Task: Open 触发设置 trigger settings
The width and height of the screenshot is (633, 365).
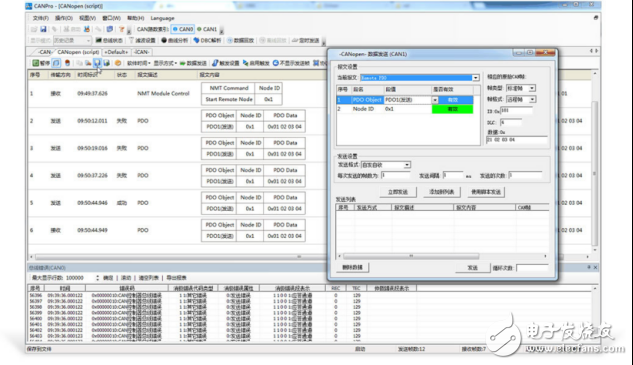Action: tap(226, 63)
